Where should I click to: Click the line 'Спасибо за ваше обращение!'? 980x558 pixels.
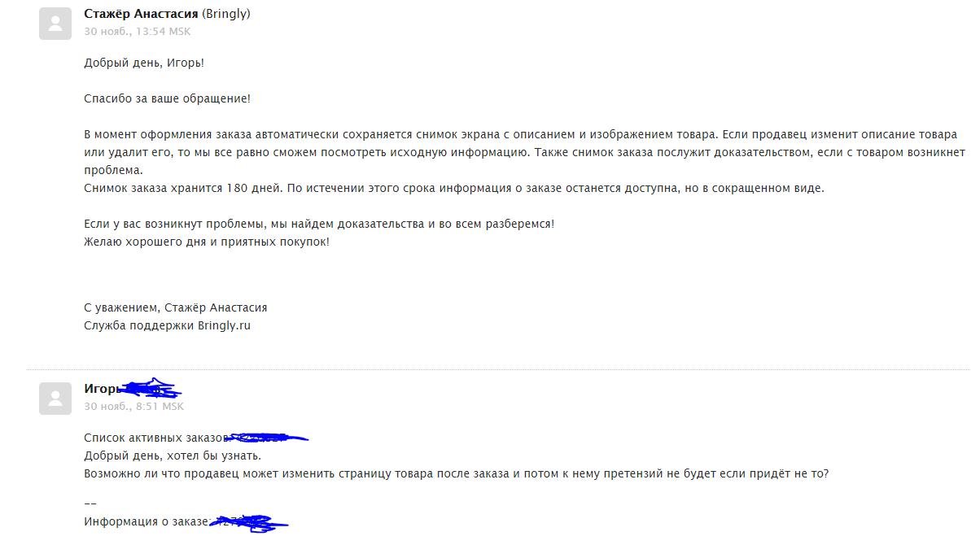tap(167, 98)
